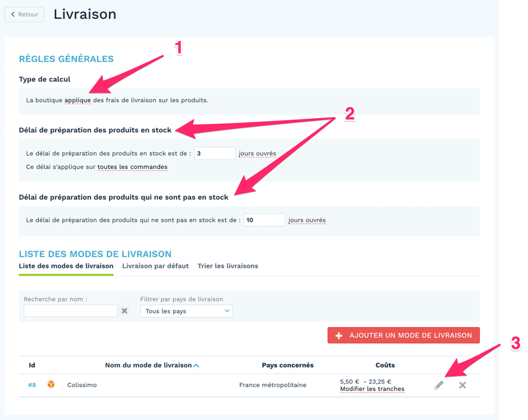This screenshot has width=528, height=420.
Task: Open delivery mode #8 link
Action: [32, 385]
